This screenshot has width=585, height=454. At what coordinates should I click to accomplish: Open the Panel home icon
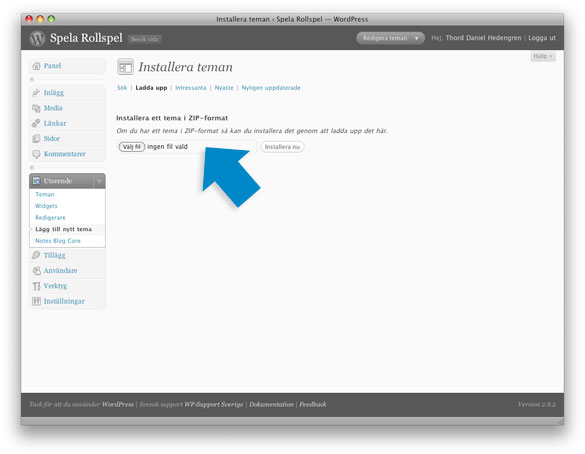36,66
